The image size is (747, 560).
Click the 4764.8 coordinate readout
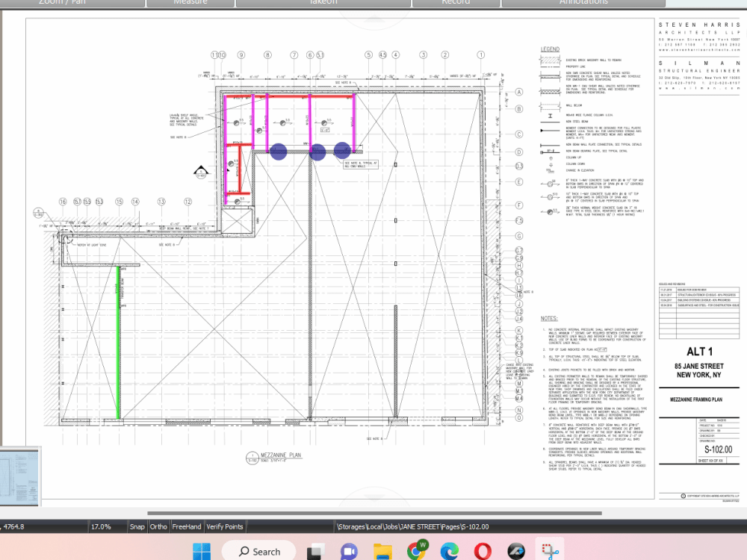[x=13, y=526]
